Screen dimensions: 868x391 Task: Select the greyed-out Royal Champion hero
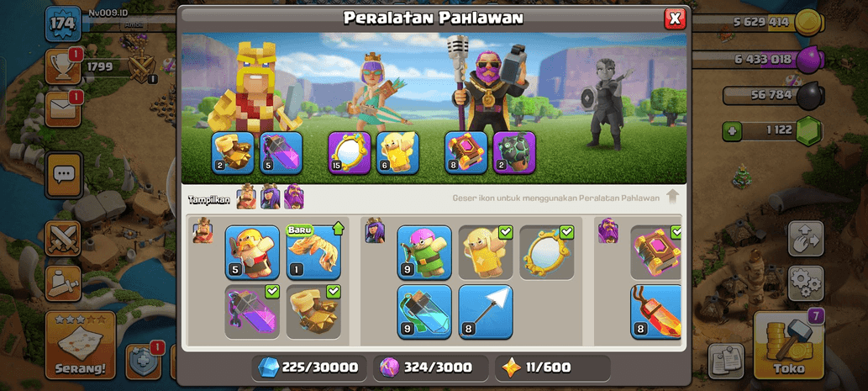tap(608, 104)
